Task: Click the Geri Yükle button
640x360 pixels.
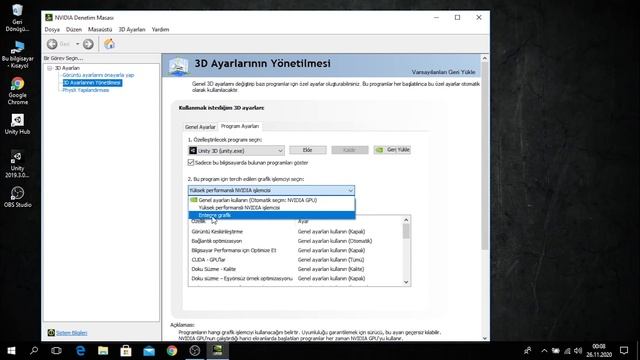Action: pyautogui.click(x=392, y=150)
